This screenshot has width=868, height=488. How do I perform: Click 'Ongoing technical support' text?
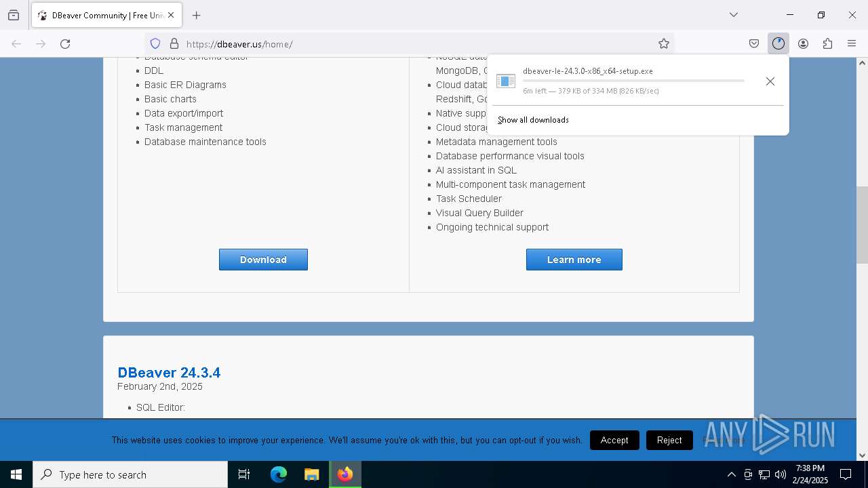(492, 227)
